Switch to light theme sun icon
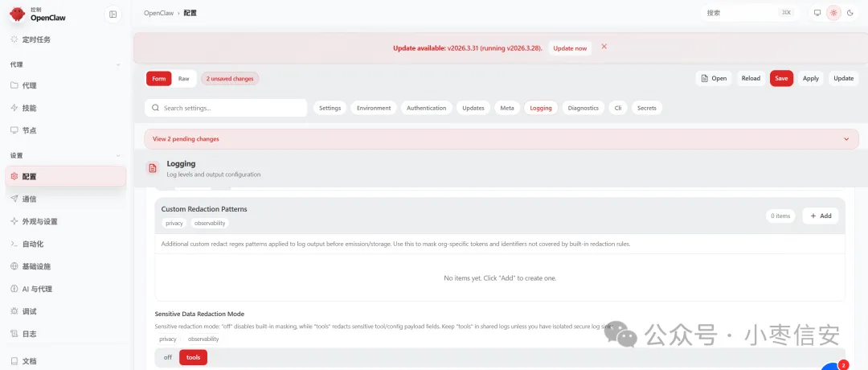Image resolution: width=868 pixels, height=370 pixels. 833,13
